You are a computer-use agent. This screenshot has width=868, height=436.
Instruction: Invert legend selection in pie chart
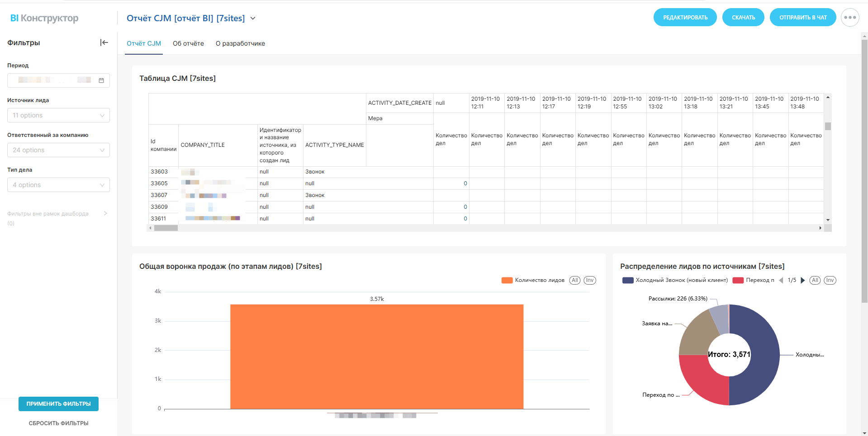click(830, 280)
